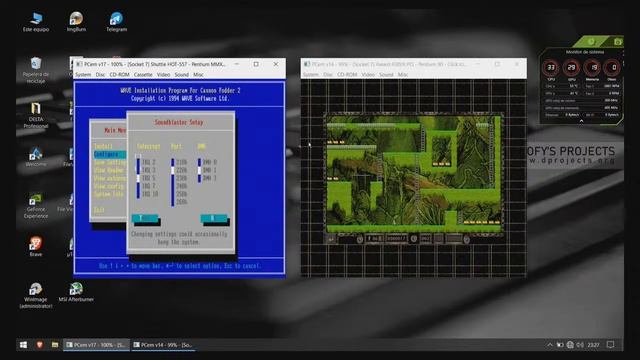Select IRQ 10 interrupt option

tap(150, 194)
